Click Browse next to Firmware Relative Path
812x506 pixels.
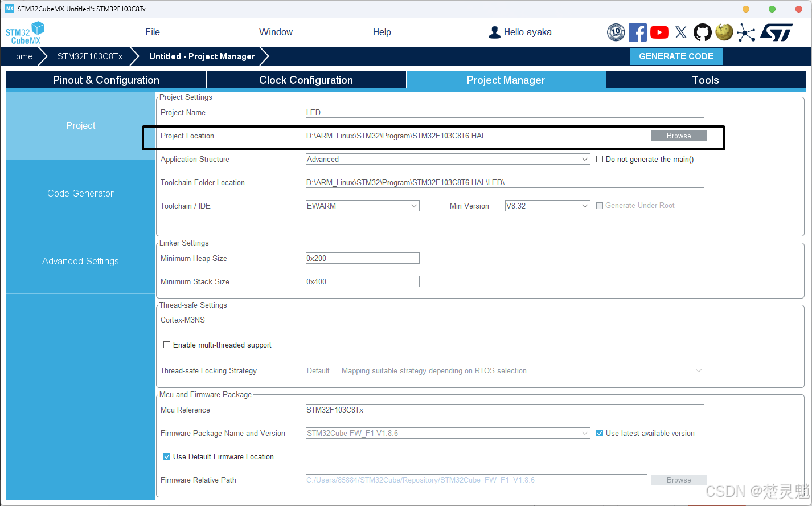pos(679,480)
